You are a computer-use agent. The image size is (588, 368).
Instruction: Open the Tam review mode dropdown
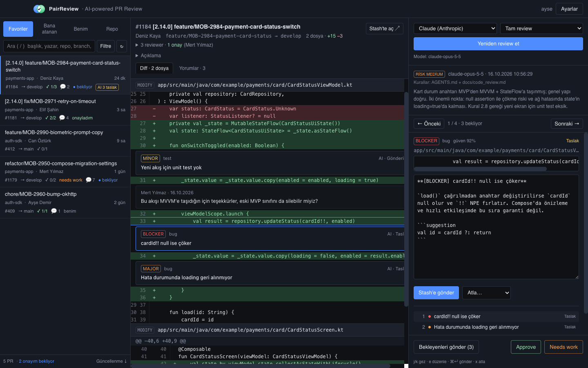coord(541,29)
